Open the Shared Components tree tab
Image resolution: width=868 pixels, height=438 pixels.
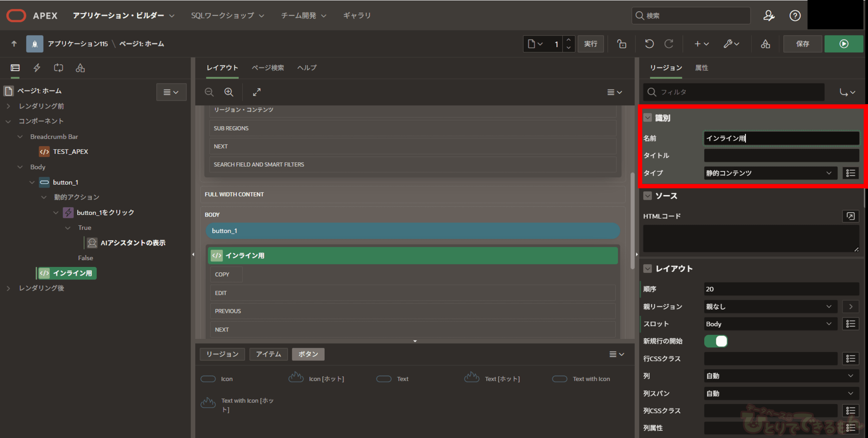80,68
